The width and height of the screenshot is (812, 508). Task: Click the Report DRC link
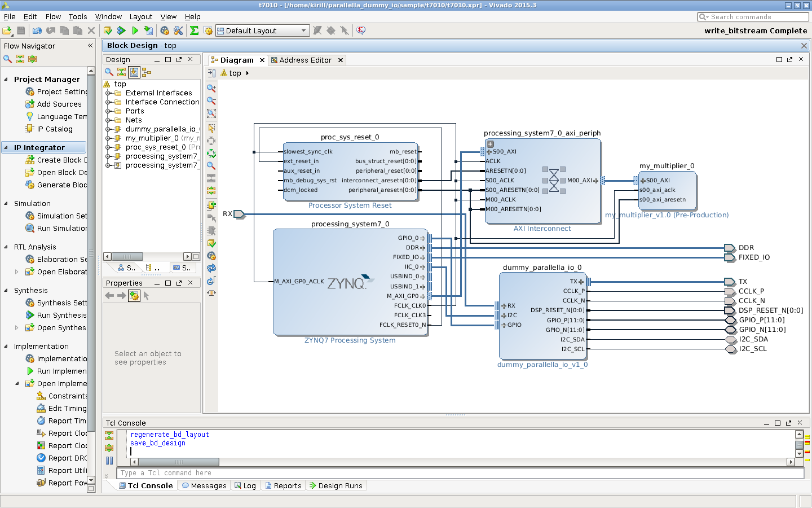(x=67, y=458)
